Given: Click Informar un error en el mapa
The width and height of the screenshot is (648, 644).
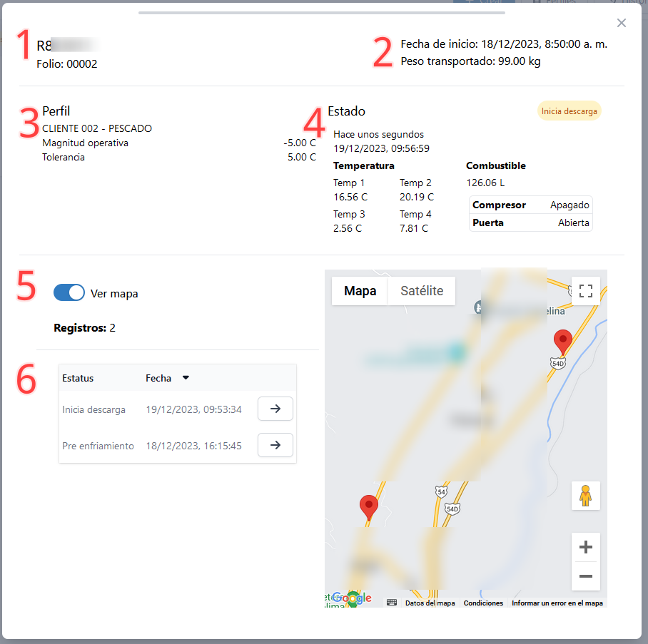Looking at the screenshot, I should pyautogui.click(x=557, y=603).
